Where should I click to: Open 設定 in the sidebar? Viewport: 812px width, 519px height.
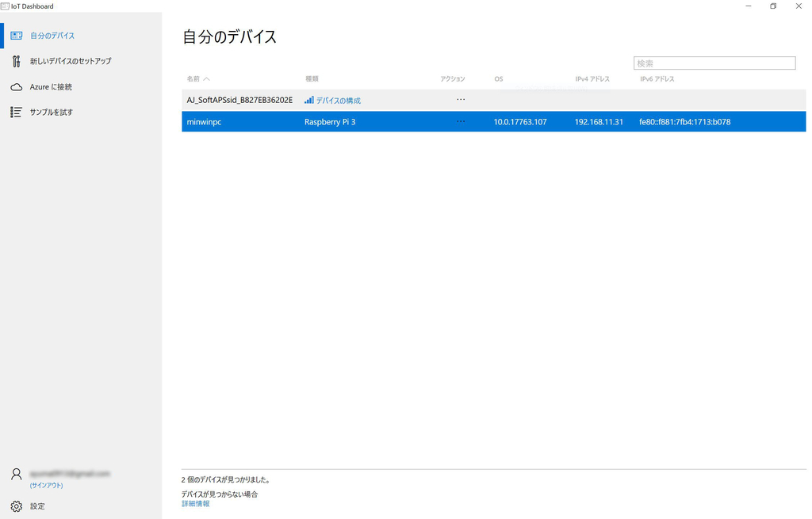37,506
